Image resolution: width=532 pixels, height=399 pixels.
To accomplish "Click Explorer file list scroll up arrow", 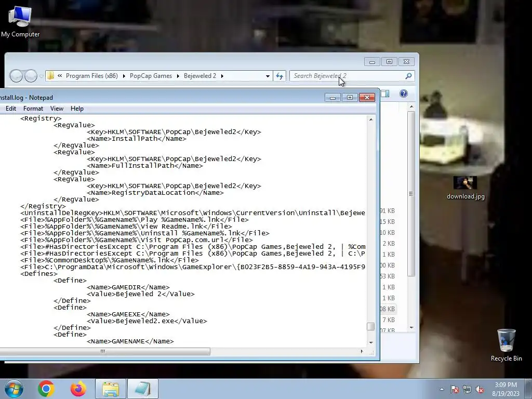I will 411,107.
